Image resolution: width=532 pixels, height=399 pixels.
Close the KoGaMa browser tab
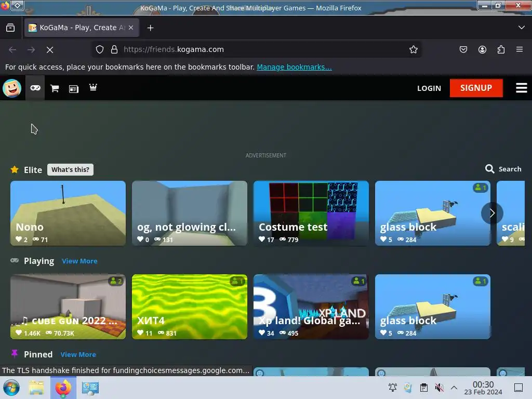[x=131, y=28]
